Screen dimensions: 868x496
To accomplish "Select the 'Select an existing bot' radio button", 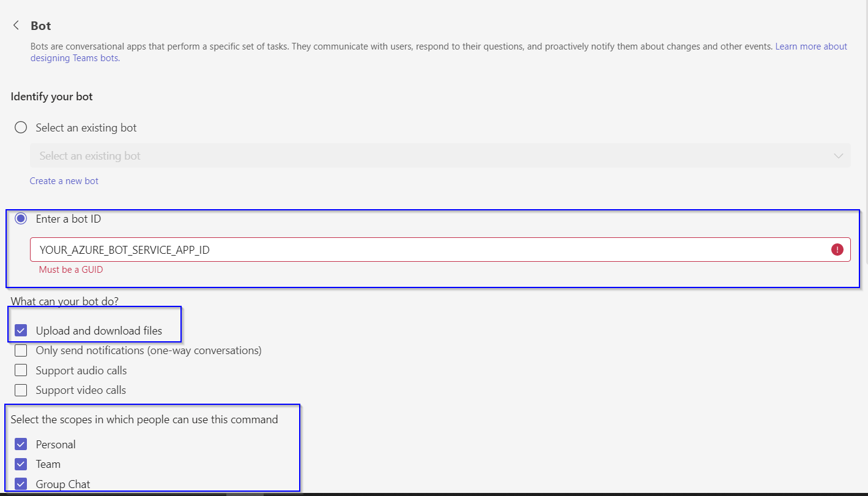I will click(21, 128).
